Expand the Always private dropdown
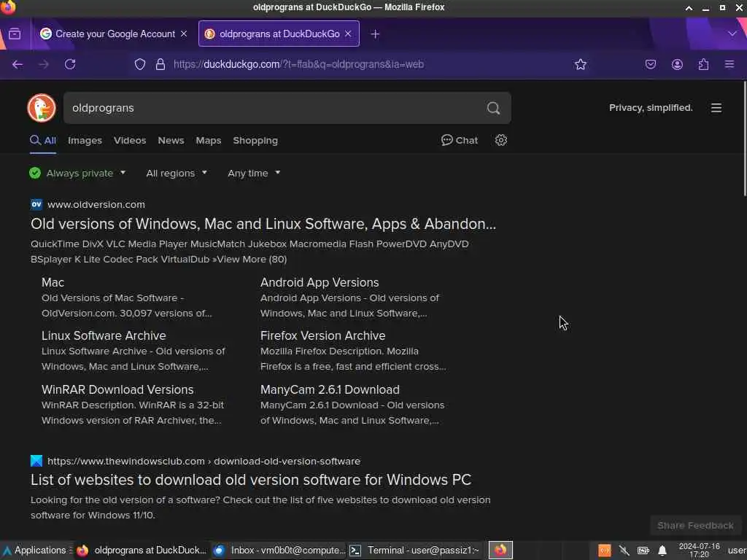 [x=77, y=173]
